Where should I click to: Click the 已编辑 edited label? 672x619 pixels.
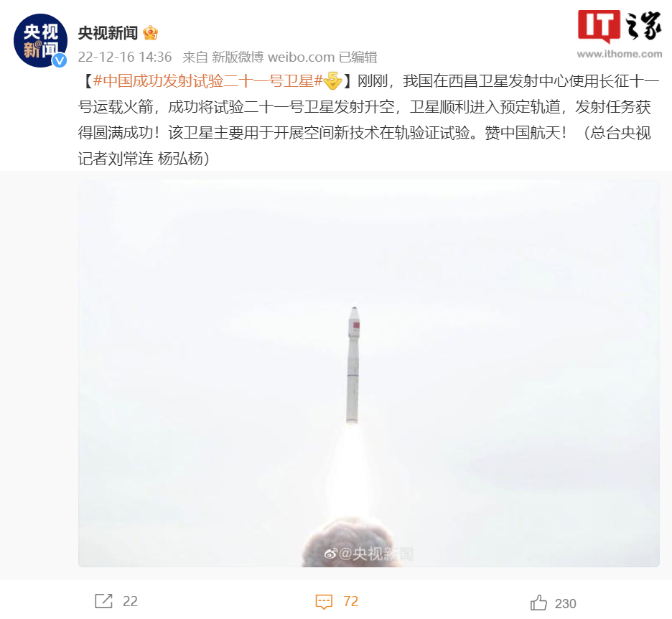(x=358, y=57)
